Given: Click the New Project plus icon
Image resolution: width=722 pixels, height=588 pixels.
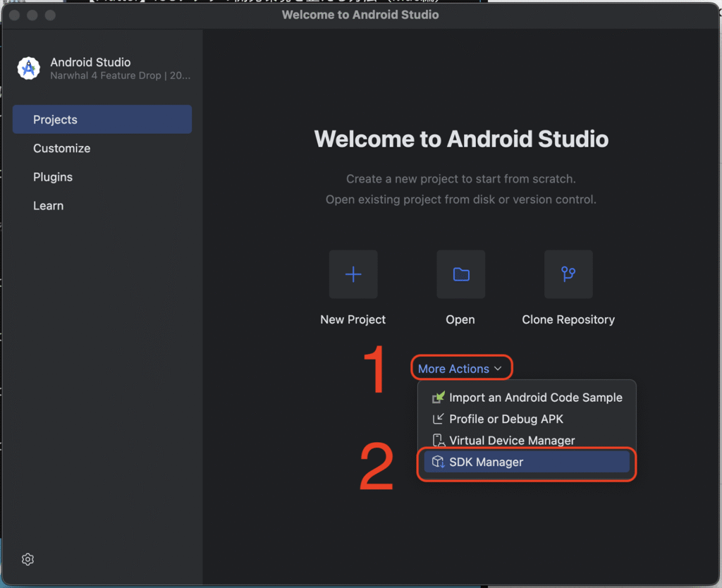Looking at the screenshot, I should pyautogui.click(x=353, y=274).
